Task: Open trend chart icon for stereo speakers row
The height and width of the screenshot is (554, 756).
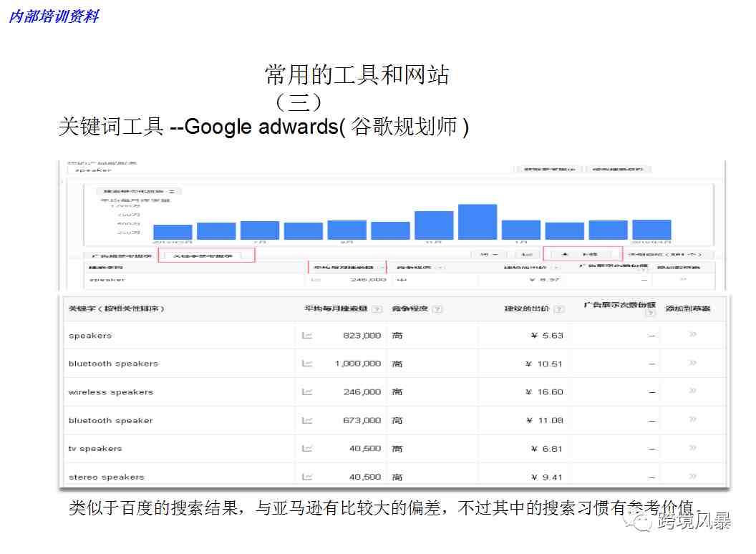Action: pos(306,477)
